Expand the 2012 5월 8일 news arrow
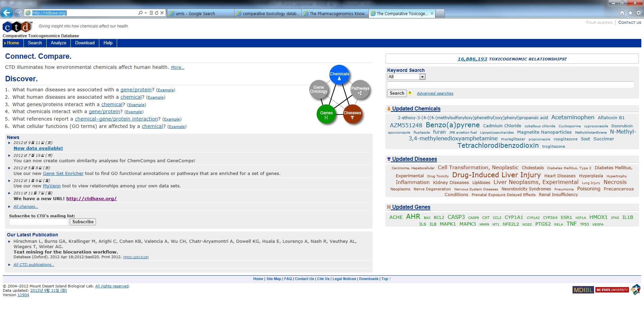 (9, 168)
